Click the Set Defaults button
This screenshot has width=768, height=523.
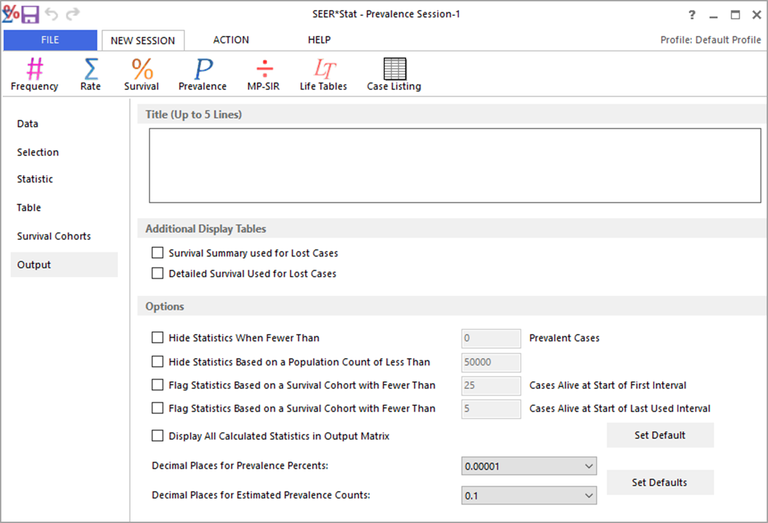pyautogui.click(x=659, y=482)
